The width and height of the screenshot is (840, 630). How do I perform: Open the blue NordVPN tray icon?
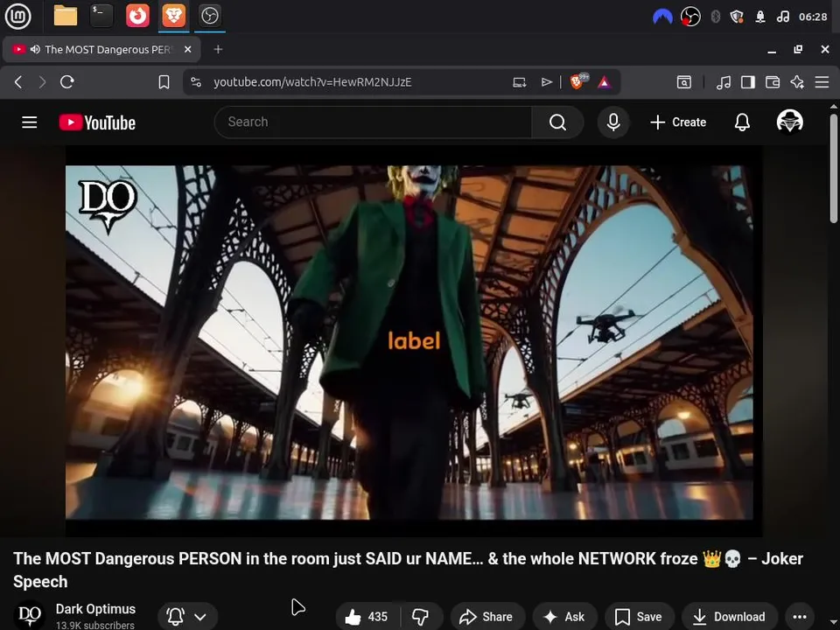tap(662, 17)
